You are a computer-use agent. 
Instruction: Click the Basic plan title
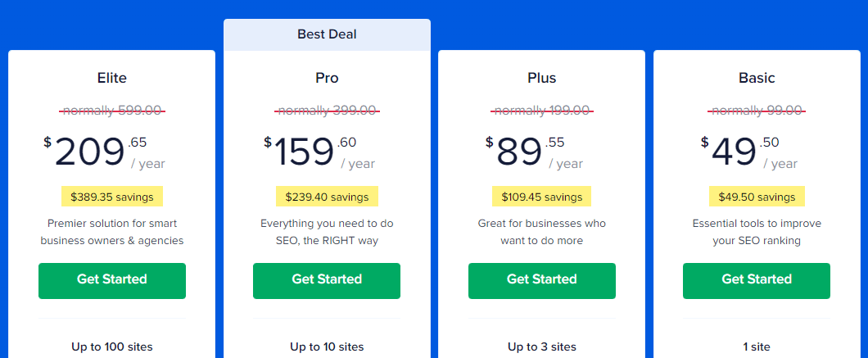click(x=757, y=78)
